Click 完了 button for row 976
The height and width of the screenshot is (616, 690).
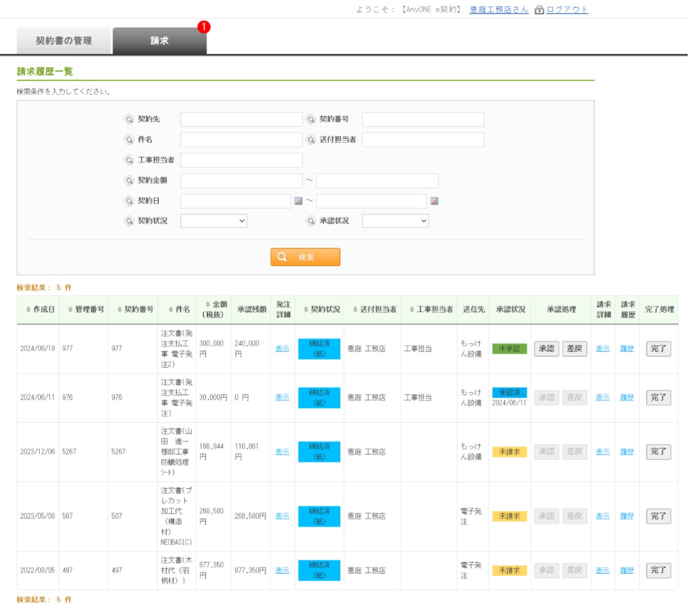(659, 397)
